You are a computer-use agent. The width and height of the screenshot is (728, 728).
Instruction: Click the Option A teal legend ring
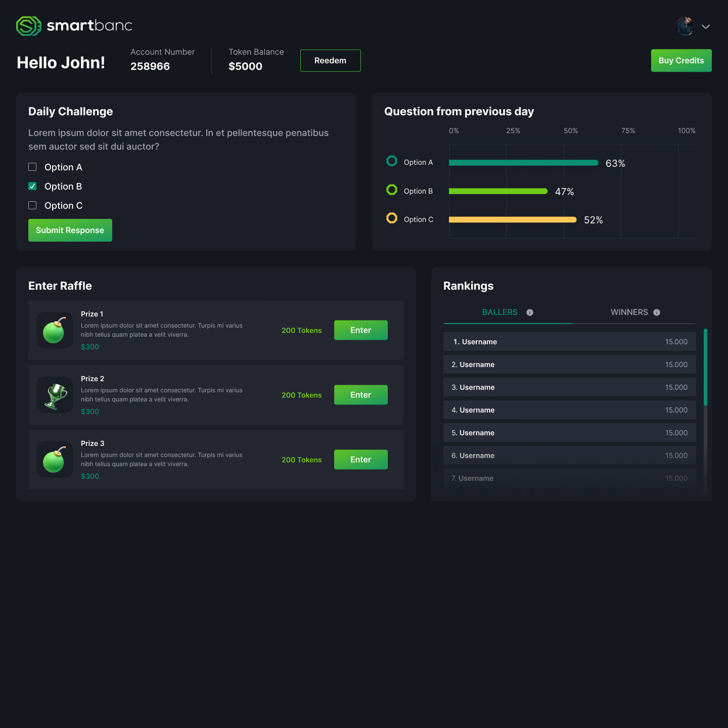click(392, 161)
